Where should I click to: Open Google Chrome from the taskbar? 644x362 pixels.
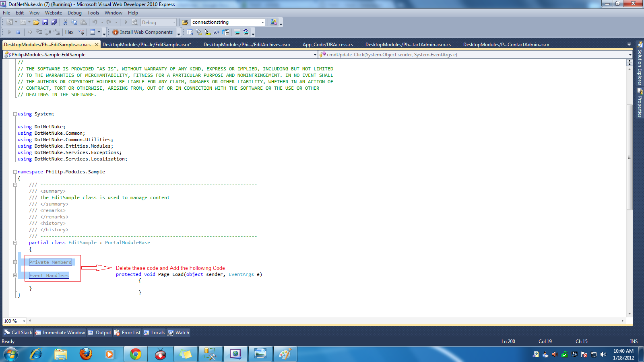click(136, 354)
